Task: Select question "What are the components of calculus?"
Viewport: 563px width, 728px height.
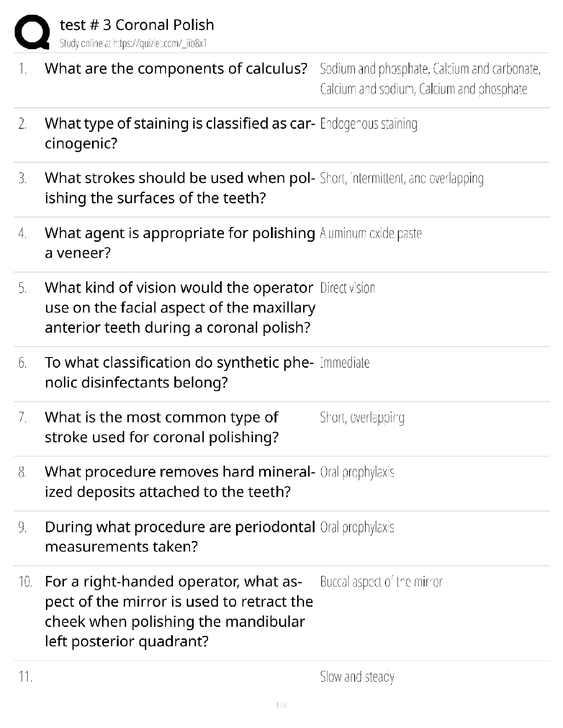Action: 176,69
